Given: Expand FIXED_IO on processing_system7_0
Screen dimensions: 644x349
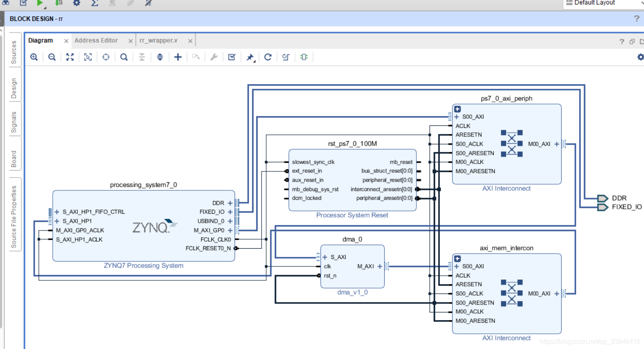Looking at the screenshot, I should (230, 212).
